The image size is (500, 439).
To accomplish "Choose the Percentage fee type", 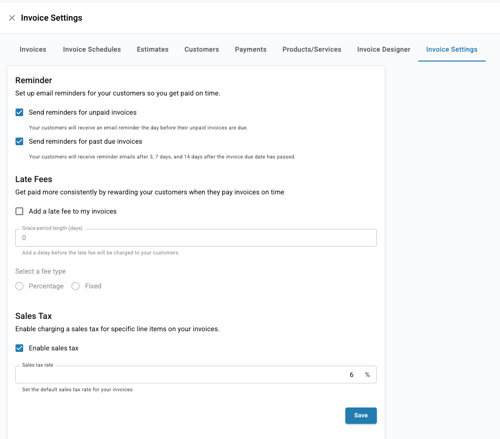I will click(19, 286).
